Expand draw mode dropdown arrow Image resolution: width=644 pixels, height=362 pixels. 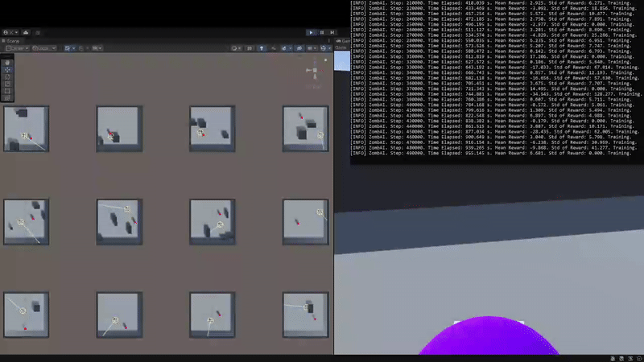(239, 48)
